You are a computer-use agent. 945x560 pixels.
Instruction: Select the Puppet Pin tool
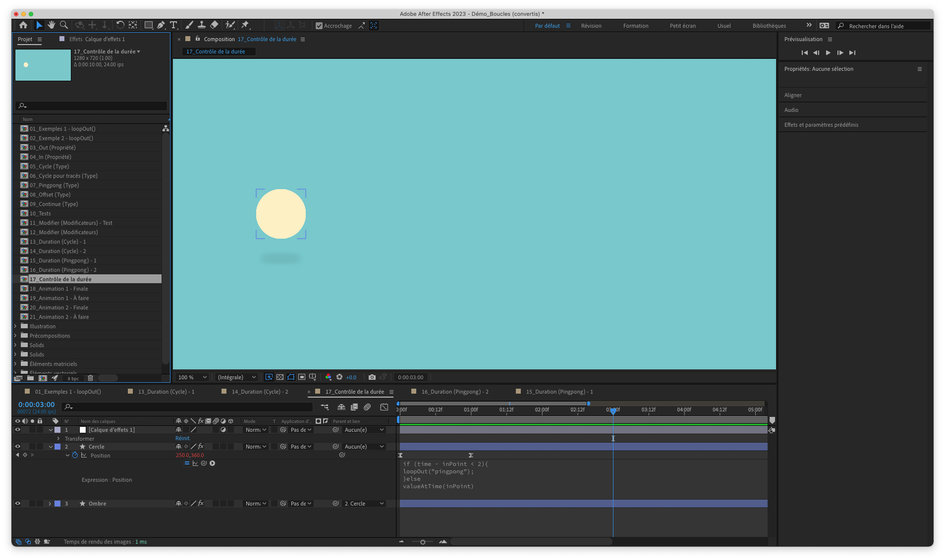[x=245, y=25]
